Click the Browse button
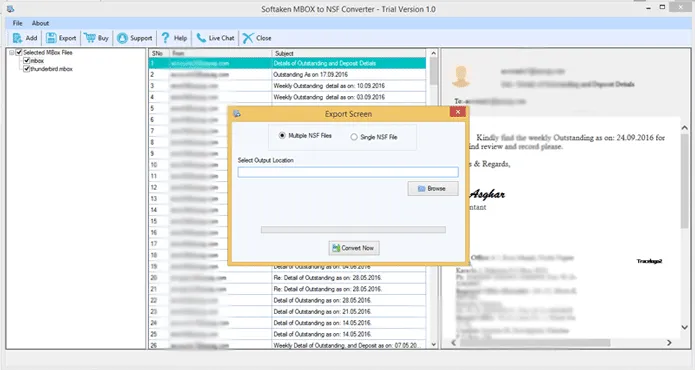The height and width of the screenshot is (370, 695). click(433, 188)
